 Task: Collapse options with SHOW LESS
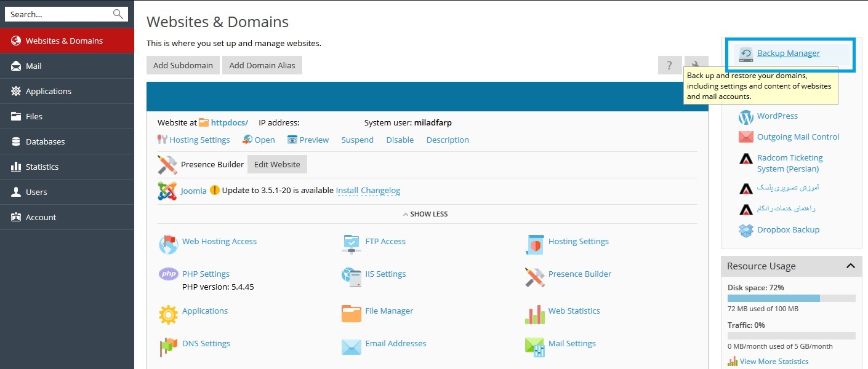[x=425, y=214]
